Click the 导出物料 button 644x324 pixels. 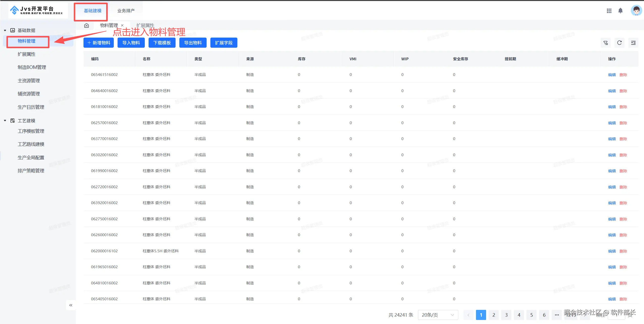tap(193, 43)
